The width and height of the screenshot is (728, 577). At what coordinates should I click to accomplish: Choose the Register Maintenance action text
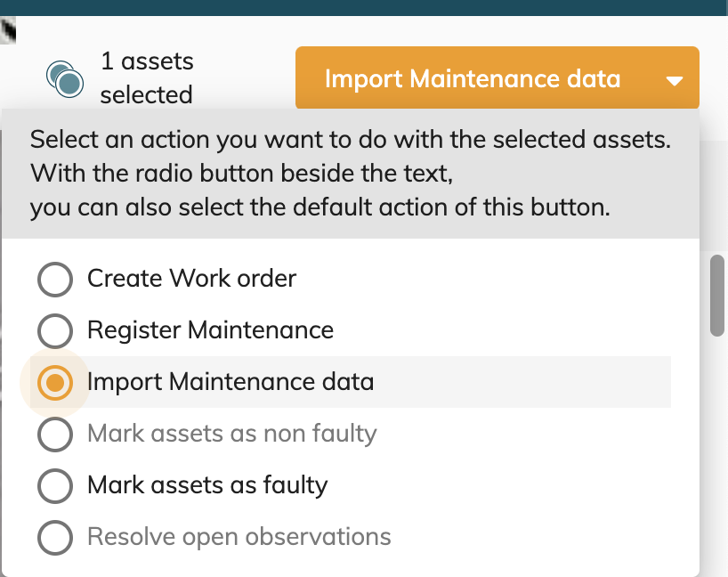point(210,330)
